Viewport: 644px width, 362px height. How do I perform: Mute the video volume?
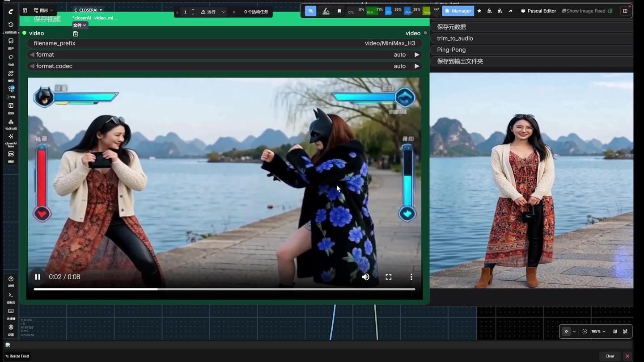pos(365,277)
